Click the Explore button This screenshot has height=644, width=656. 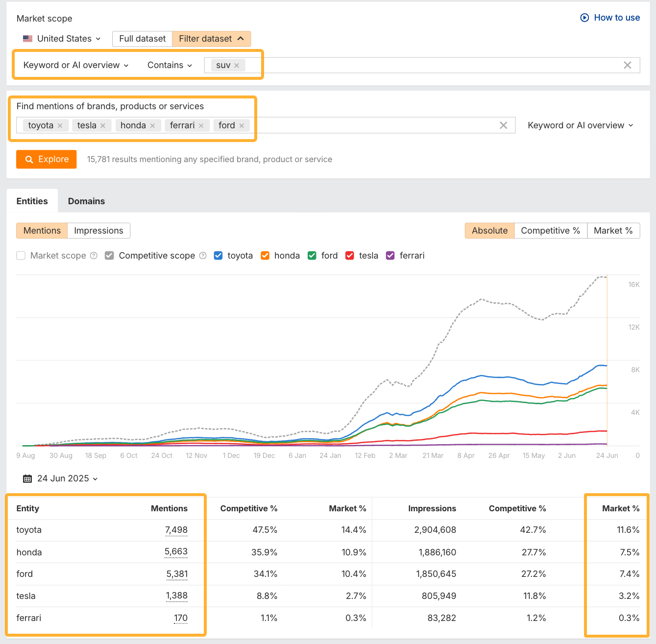[46, 159]
